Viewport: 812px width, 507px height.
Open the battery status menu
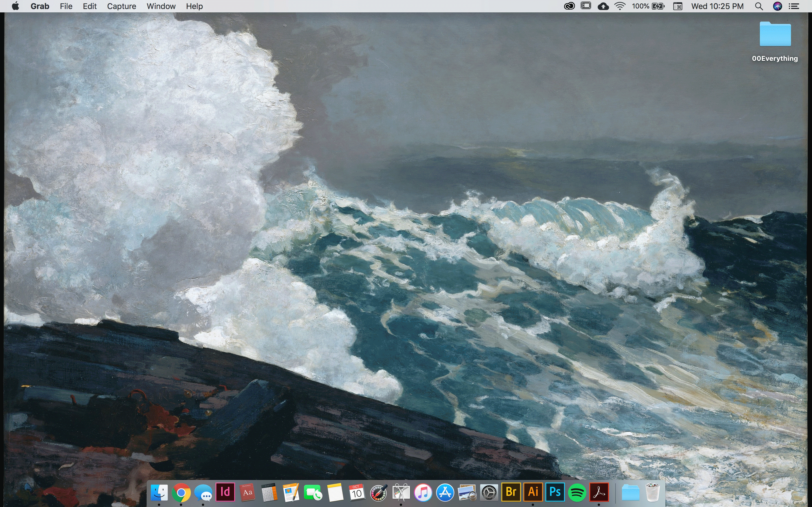pos(658,6)
